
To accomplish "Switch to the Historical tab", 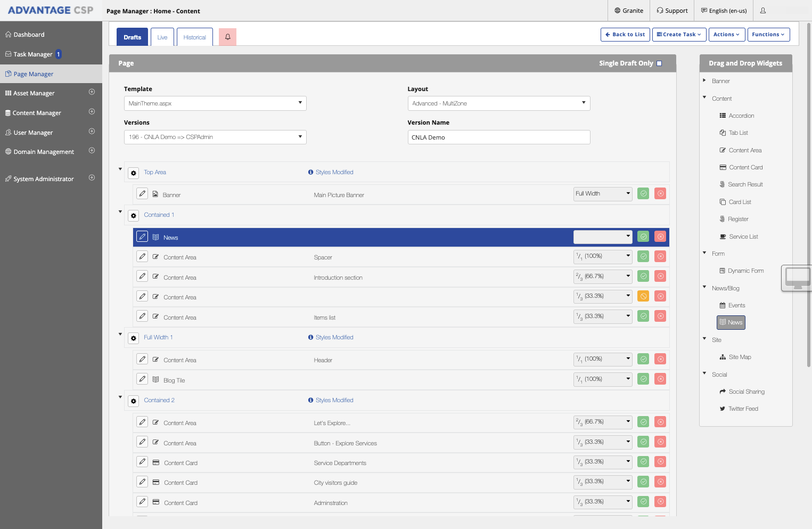I will [194, 37].
